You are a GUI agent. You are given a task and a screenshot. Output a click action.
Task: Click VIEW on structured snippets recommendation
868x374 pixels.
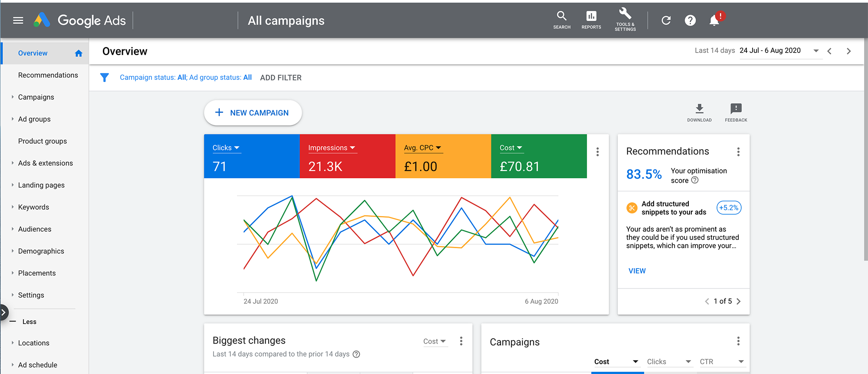pyautogui.click(x=637, y=271)
